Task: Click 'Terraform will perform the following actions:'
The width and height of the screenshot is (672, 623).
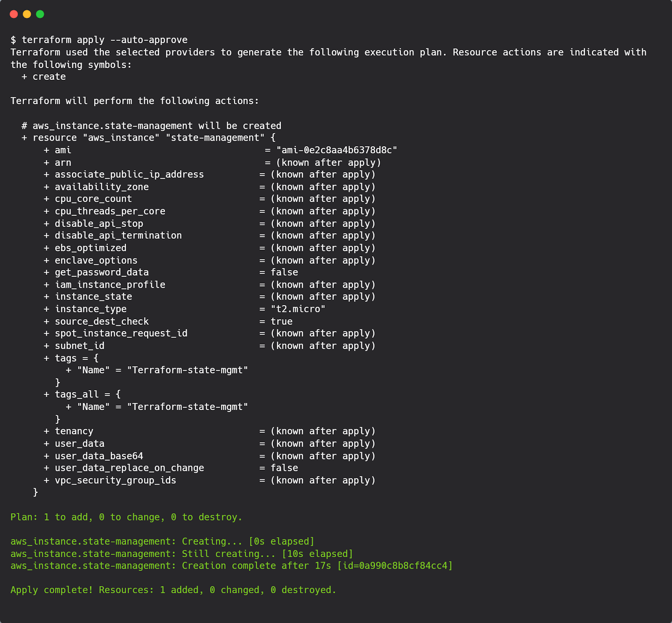Action: pos(135,101)
